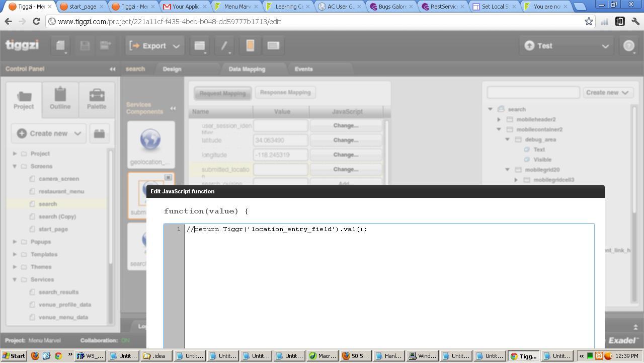Click Change button for latitude row
Viewport: 644px width, 363px height.
pyautogui.click(x=346, y=140)
